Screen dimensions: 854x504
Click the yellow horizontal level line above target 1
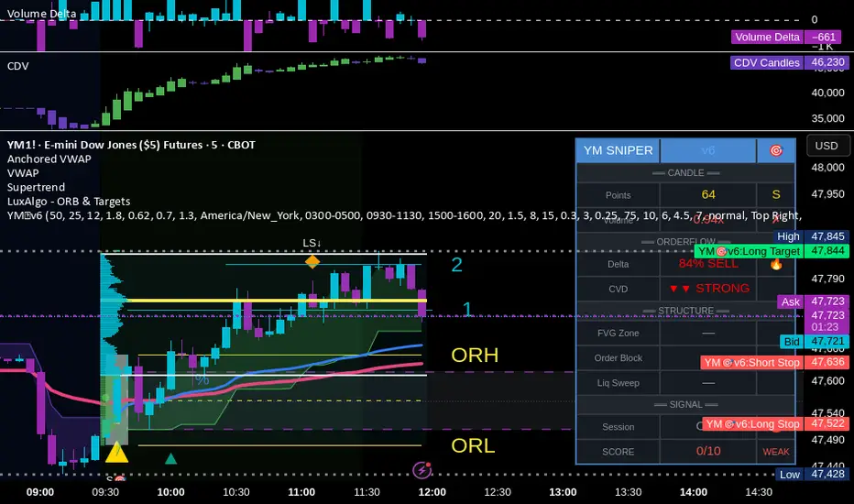pyautogui.click(x=277, y=301)
